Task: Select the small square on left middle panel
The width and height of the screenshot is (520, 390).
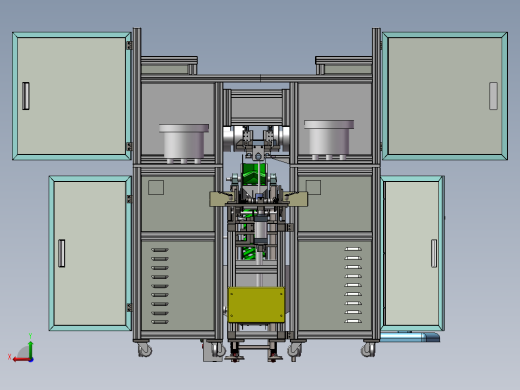Action: 156,187
